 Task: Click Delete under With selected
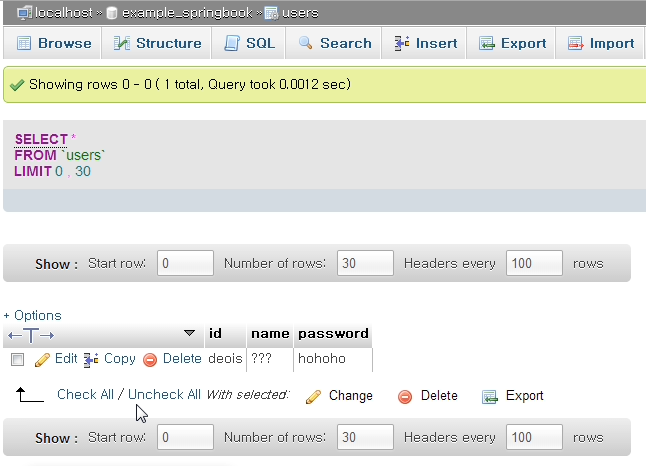[439, 396]
